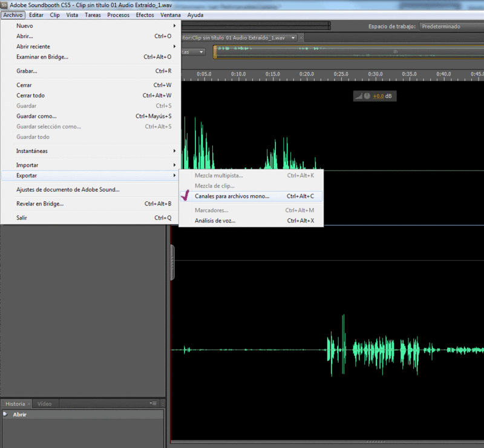The height and width of the screenshot is (448, 484).
Task: Click inside the lower channel waveform
Action: [x=327, y=350]
